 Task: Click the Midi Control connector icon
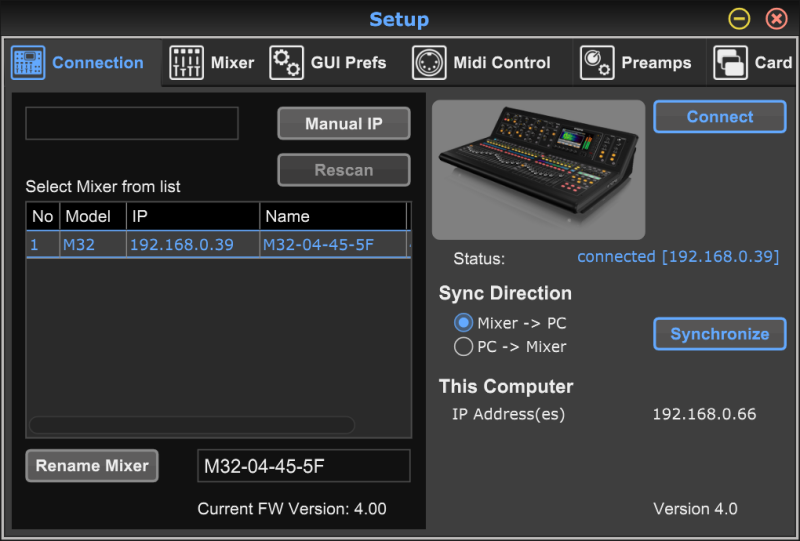click(429, 63)
